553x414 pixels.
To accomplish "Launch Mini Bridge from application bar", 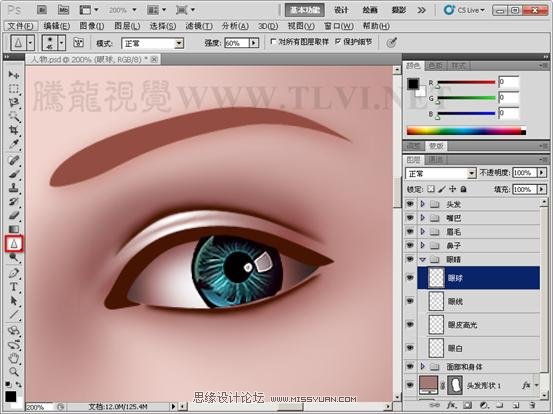I will pyautogui.click(x=63, y=10).
